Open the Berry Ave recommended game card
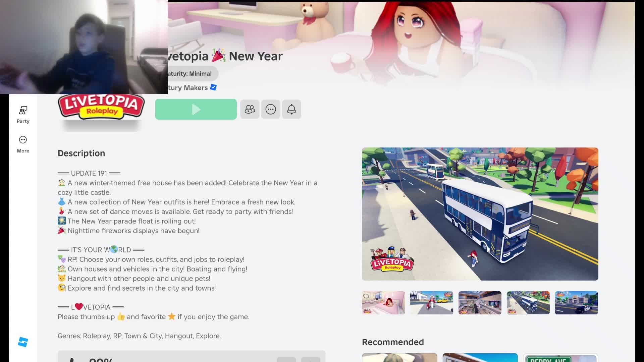This screenshot has height=362, width=644. coord(560,357)
